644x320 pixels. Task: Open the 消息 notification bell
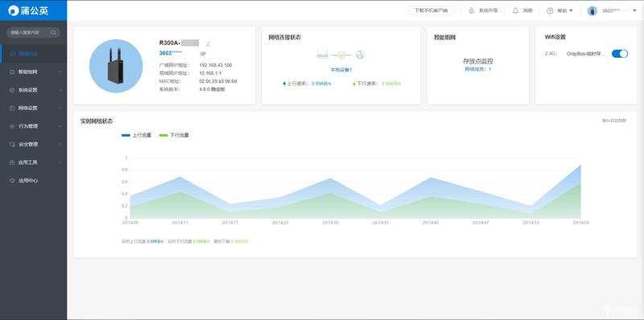515,10
